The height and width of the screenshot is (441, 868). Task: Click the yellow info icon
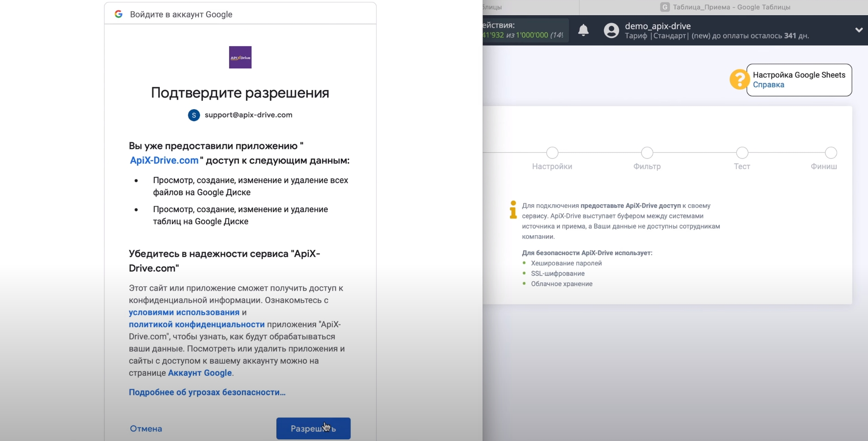click(513, 209)
